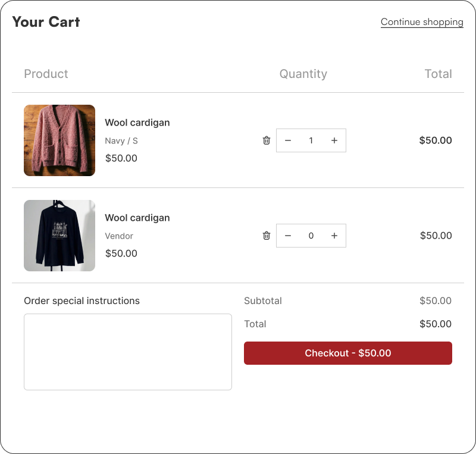Click the Subtotal amount value
Viewport: 476px width, 454px height.
click(x=436, y=300)
